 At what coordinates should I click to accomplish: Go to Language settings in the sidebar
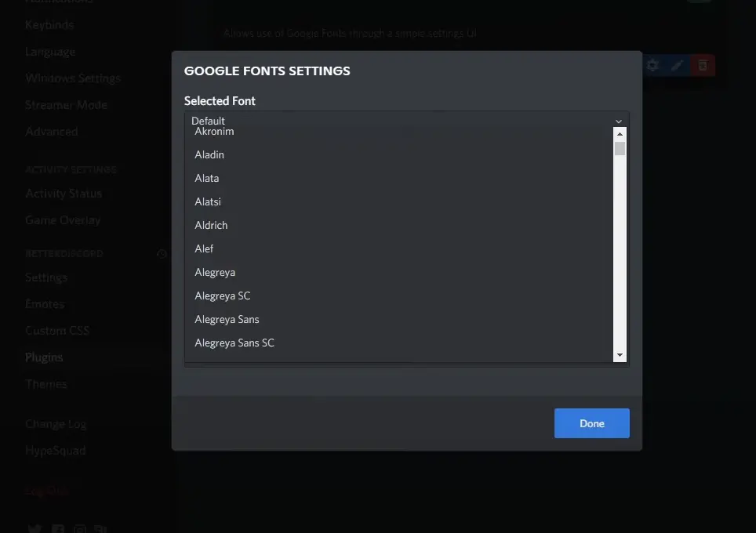50,52
